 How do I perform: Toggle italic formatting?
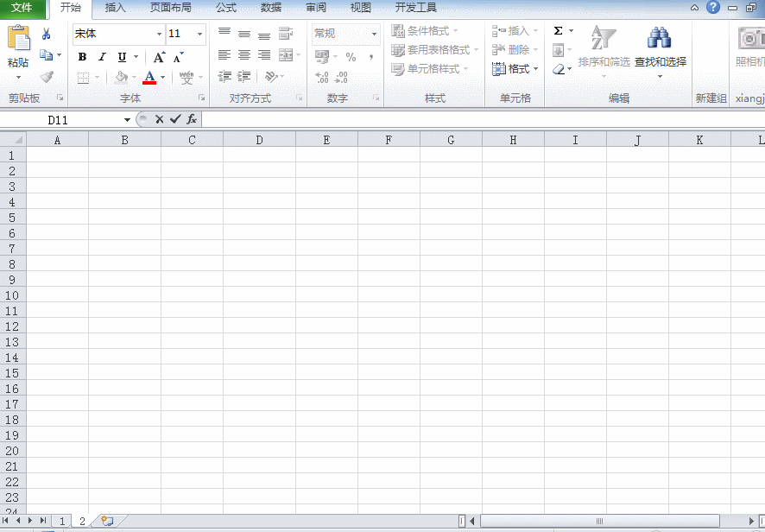(x=102, y=57)
